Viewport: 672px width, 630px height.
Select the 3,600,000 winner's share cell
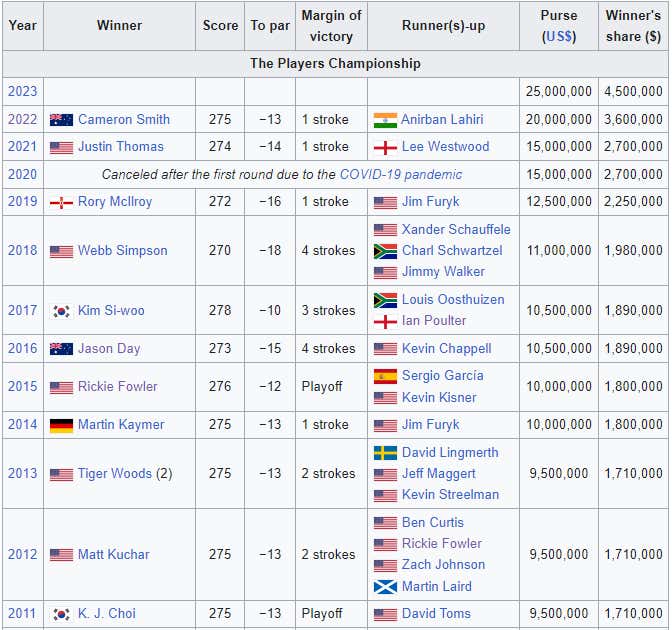tap(633, 120)
